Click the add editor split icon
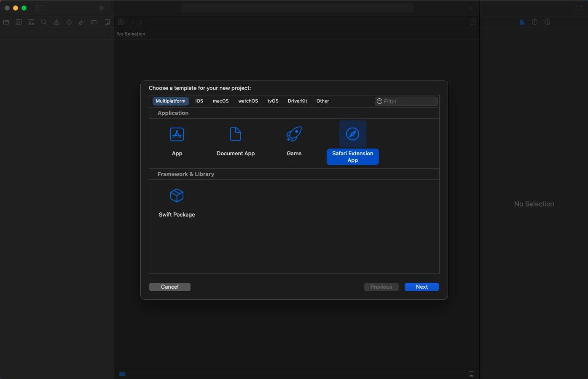The height and width of the screenshot is (379, 588). tap(473, 22)
